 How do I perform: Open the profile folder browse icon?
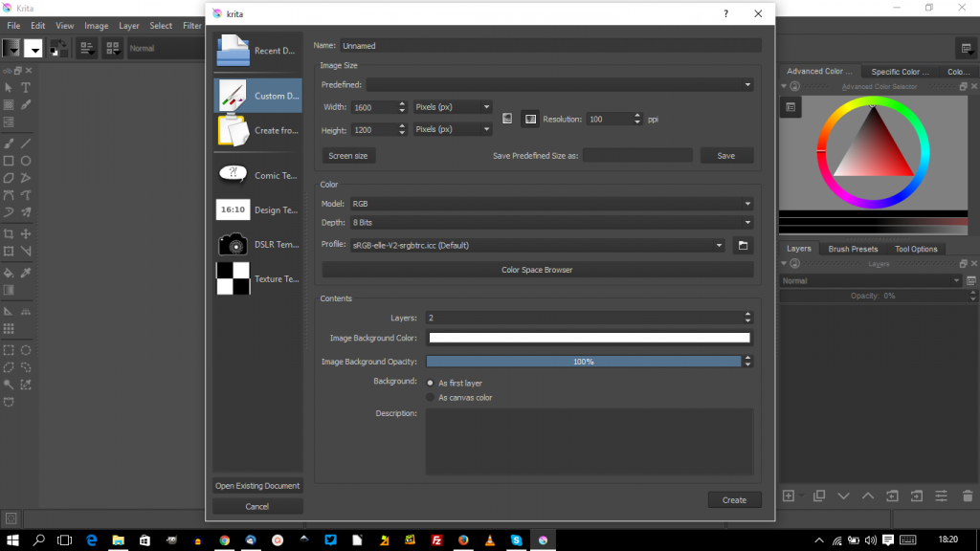tap(743, 246)
